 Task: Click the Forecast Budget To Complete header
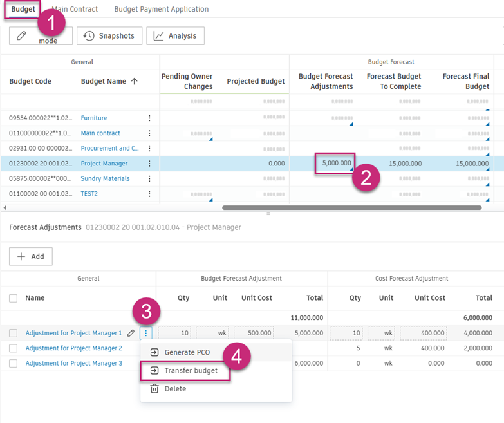click(394, 81)
